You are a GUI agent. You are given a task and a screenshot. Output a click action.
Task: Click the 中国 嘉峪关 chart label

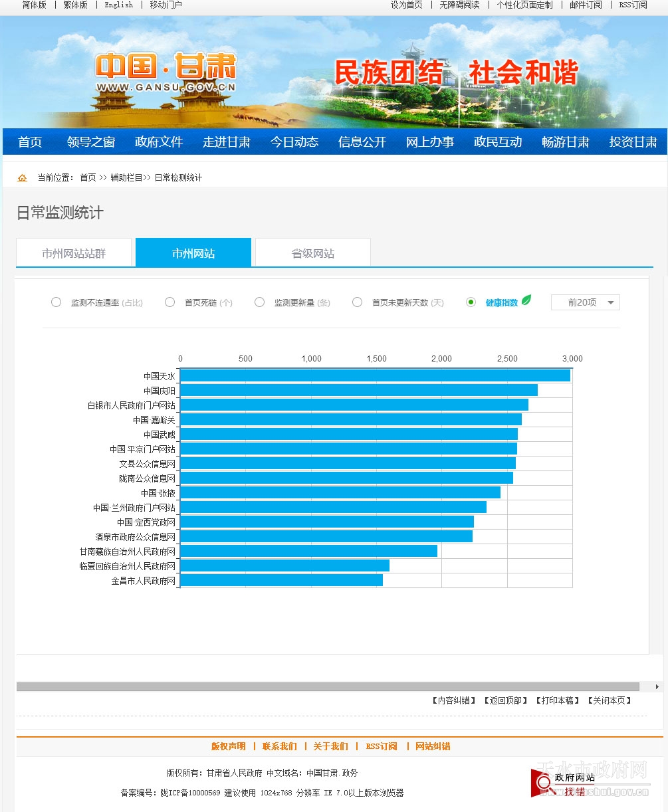(154, 420)
